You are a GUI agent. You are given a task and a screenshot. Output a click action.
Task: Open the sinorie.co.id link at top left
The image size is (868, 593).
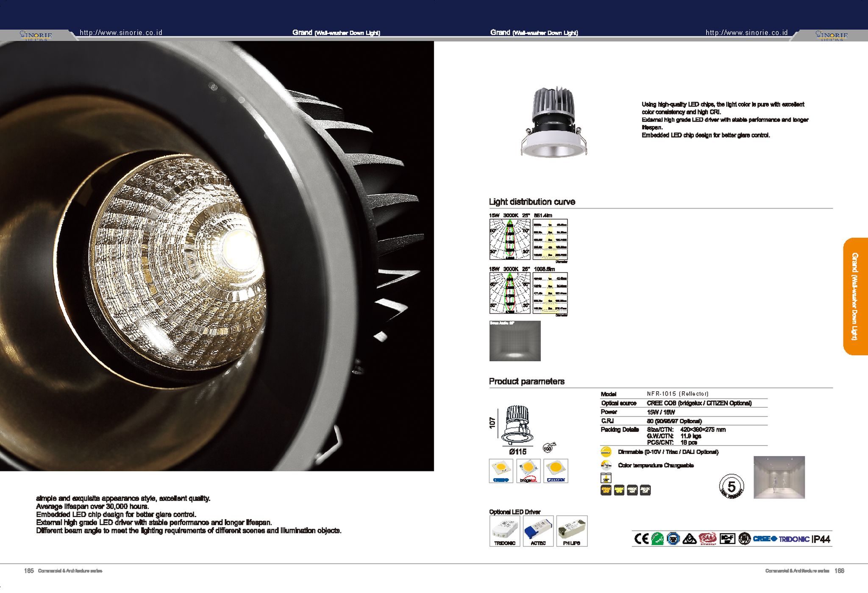(x=121, y=33)
